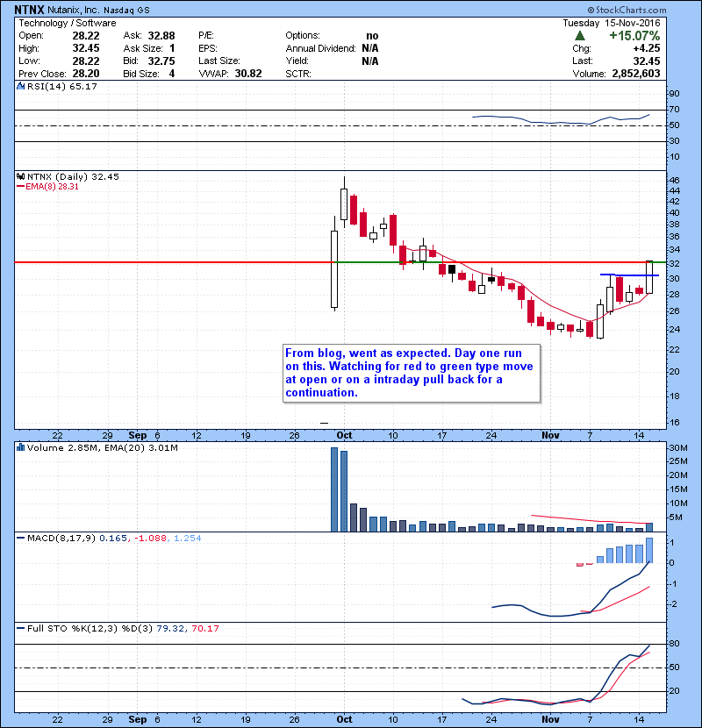Click the date Tuesday 15-Nov-2016
The width and height of the screenshot is (702, 728).
(x=612, y=23)
